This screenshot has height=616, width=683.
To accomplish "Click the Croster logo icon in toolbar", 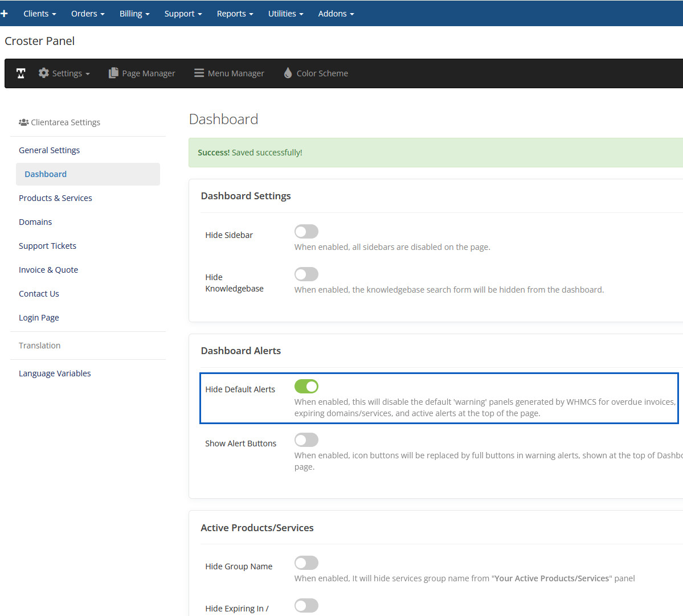I will tap(21, 73).
